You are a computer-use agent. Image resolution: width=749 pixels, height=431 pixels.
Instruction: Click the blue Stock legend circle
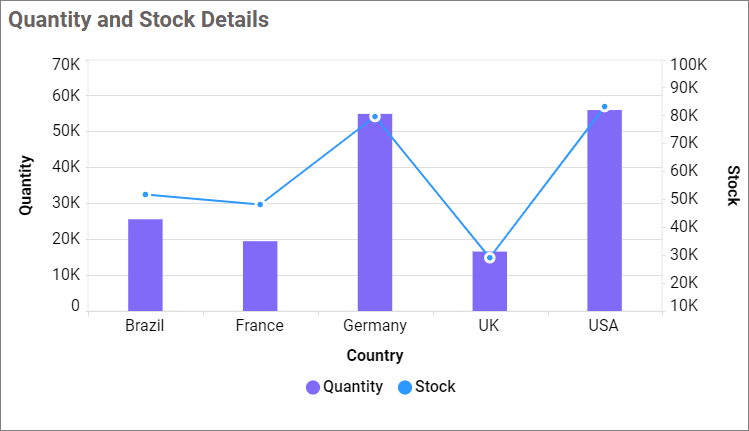point(405,387)
